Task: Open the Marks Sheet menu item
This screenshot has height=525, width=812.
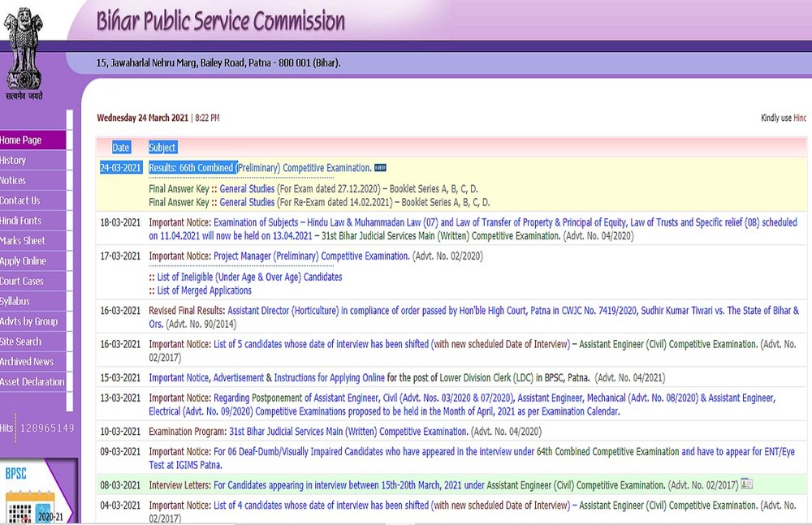Action: click(23, 241)
